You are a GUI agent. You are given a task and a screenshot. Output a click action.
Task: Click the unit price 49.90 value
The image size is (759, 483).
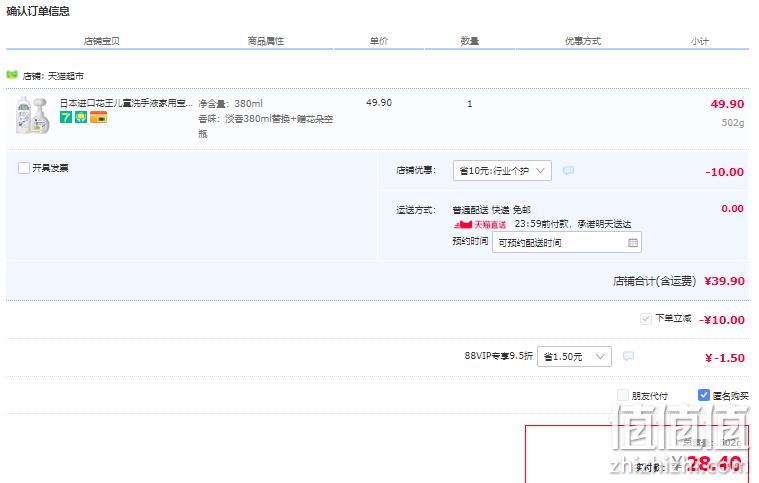(x=379, y=103)
